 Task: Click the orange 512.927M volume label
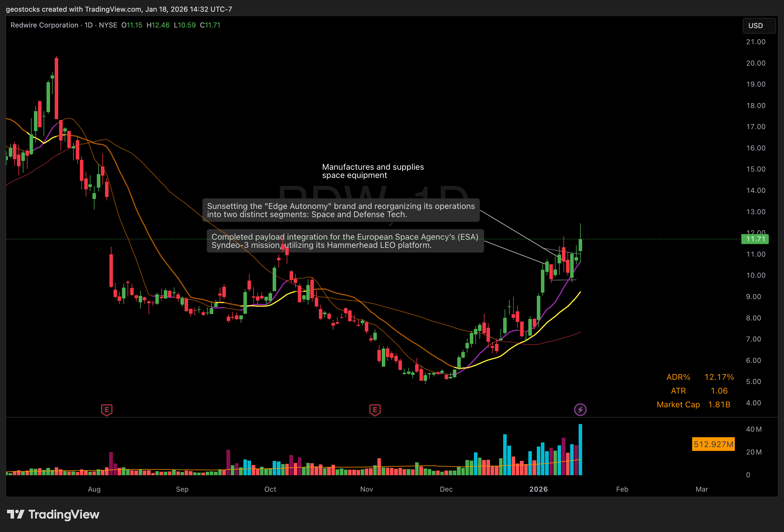tap(713, 444)
